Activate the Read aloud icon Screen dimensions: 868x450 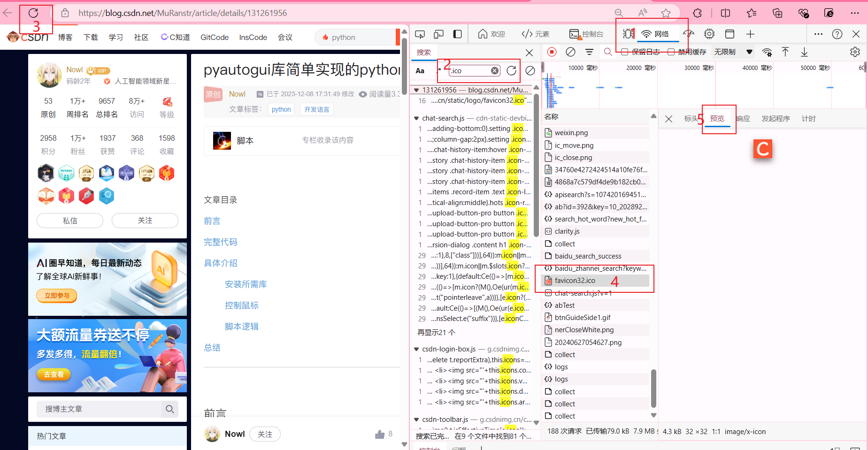(x=643, y=13)
